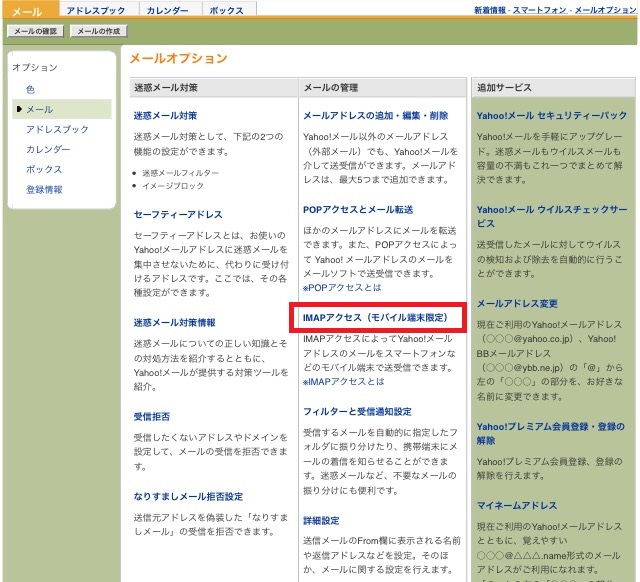Select 色 in the options sidebar
640x582 pixels.
(30, 89)
